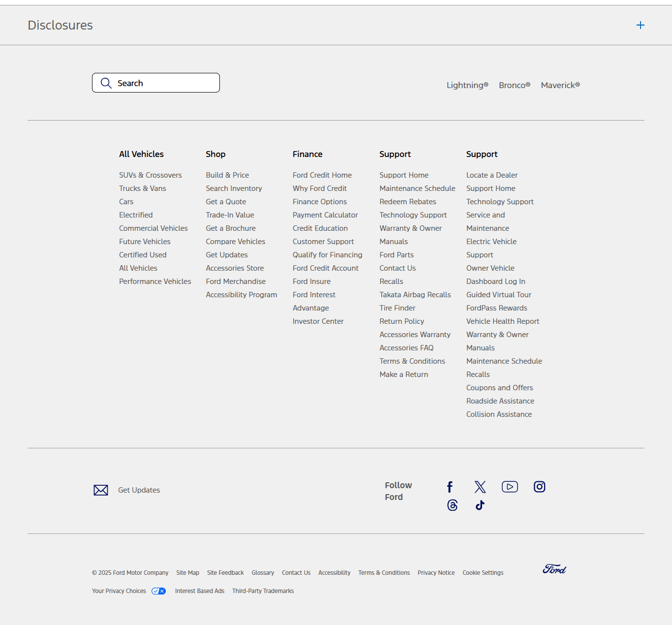The image size is (672, 625).
Task: Focus the Search input field
Action: click(x=156, y=83)
